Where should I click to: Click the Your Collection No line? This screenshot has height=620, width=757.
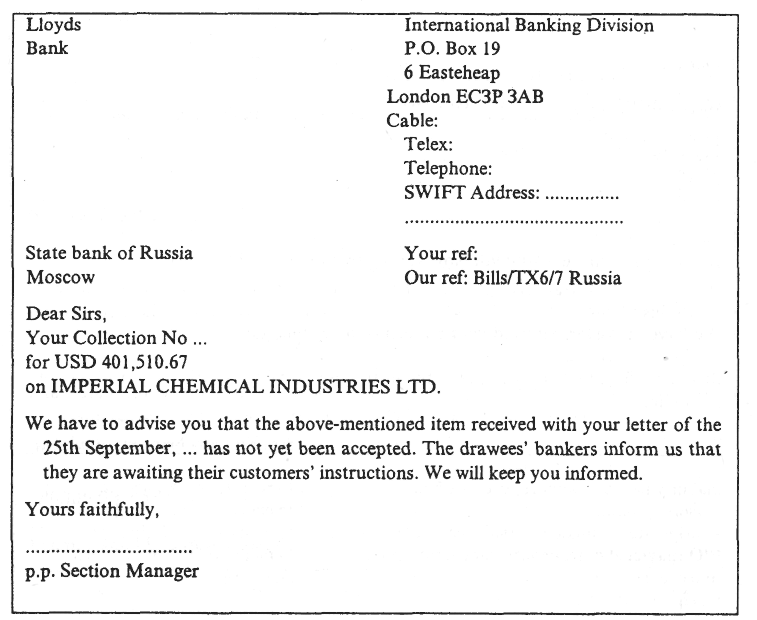point(116,338)
